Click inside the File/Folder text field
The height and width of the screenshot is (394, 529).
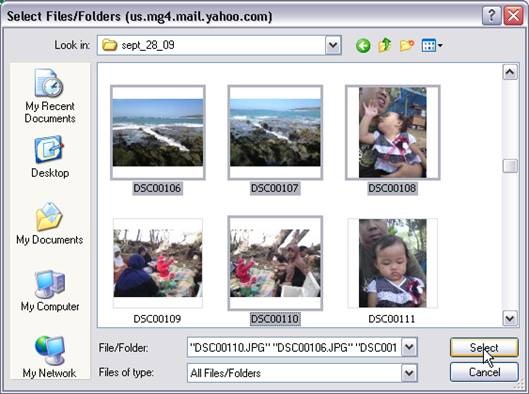(294, 347)
